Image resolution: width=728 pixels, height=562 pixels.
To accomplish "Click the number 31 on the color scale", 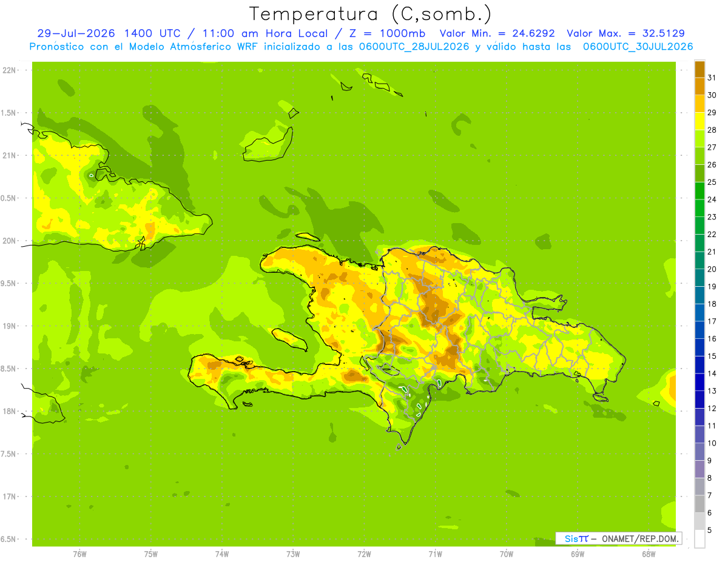I will (x=712, y=78).
